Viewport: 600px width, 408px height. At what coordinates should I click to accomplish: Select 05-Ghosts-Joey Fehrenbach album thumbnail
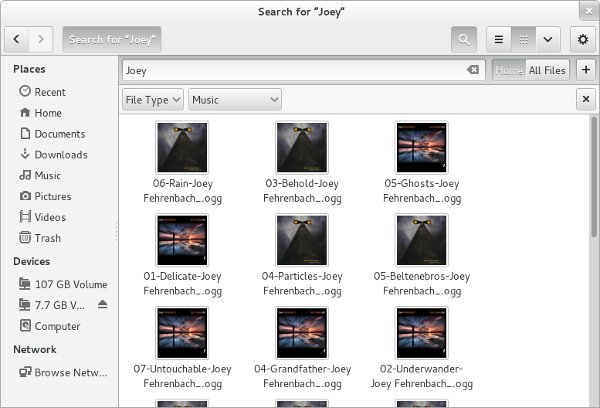pyautogui.click(x=421, y=147)
